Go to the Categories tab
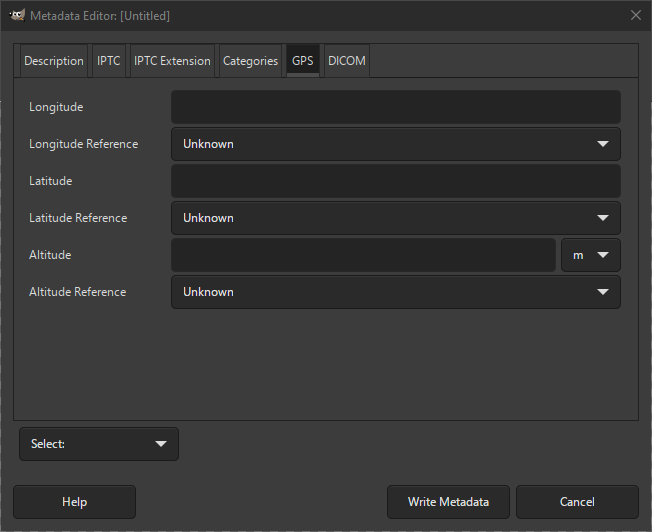 250,61
